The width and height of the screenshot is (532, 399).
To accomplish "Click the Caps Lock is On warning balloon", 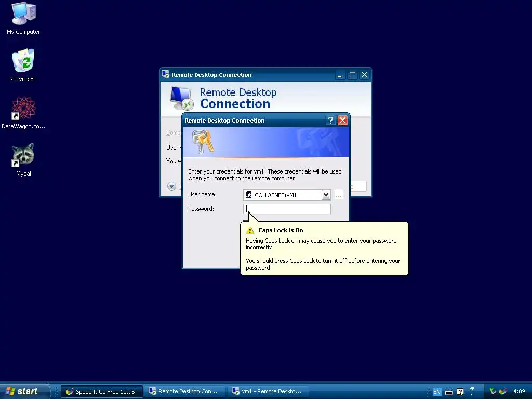I will coord(324,248).
